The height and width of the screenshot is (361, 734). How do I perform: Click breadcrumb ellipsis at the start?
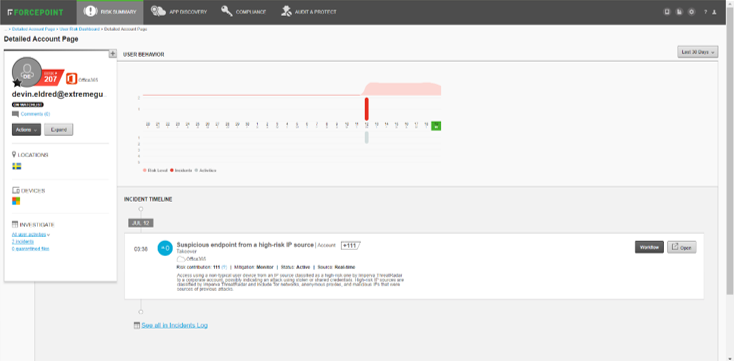click(x=5, y=29)
